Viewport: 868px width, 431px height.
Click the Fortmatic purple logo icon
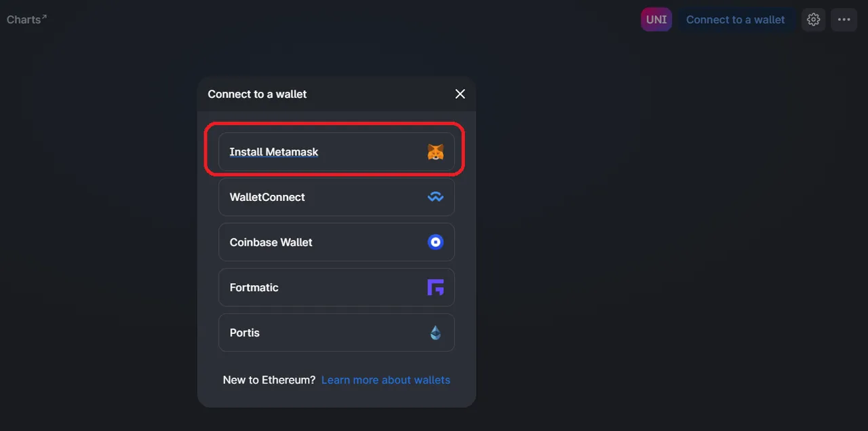[x=435, y=287]
